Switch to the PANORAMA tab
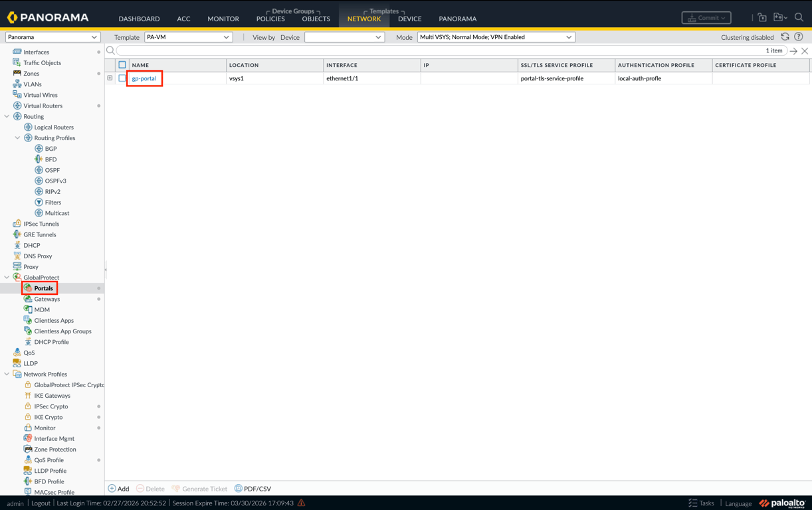 458,19
